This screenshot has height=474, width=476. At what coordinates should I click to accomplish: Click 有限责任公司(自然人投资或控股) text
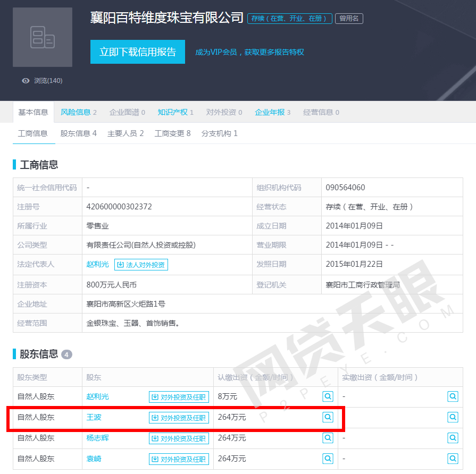141,245
